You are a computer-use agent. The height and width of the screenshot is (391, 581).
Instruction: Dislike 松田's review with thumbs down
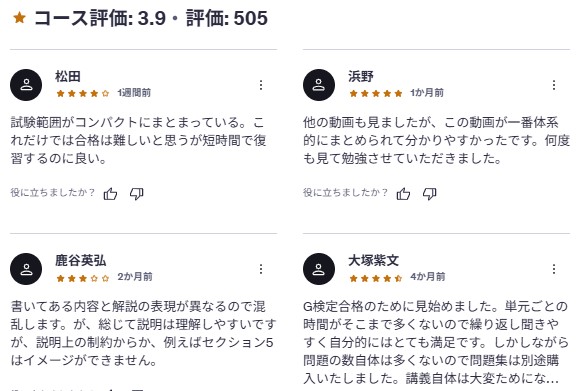coord(137,193)
